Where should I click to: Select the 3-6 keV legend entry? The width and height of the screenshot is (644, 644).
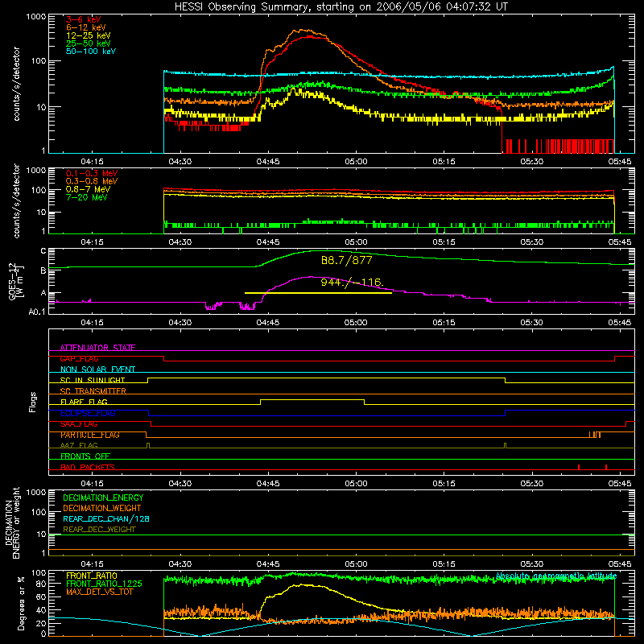(x=84, y=19)
